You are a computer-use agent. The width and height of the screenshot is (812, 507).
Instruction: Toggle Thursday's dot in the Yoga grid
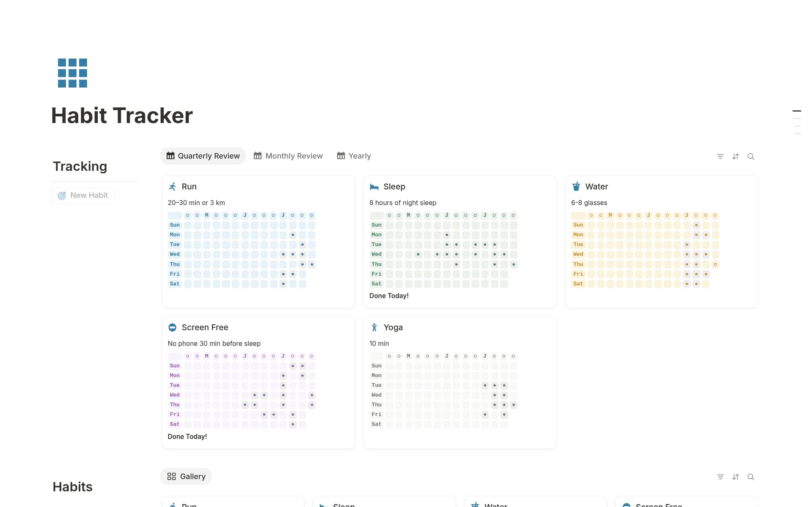tap(494, 405)
